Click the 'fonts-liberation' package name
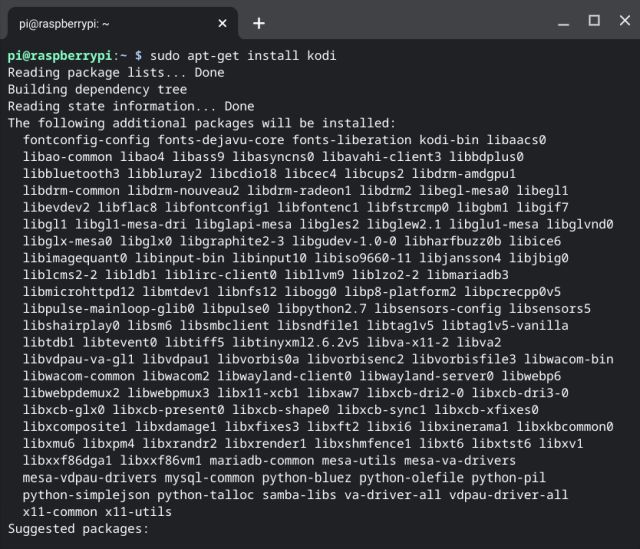The width and height of the screenshot is (640, 549). tap(351, 140)
